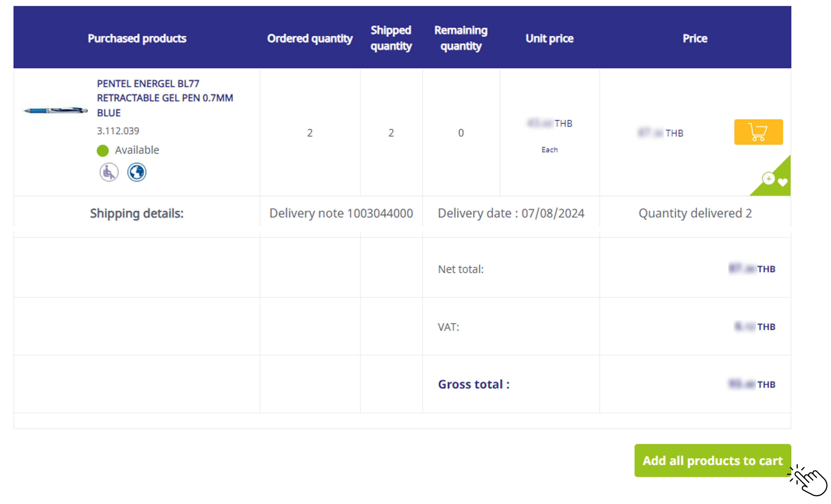Click the Unit price column header
The image size is (831, 504).
pyautogui.click(x=549, y=38)
